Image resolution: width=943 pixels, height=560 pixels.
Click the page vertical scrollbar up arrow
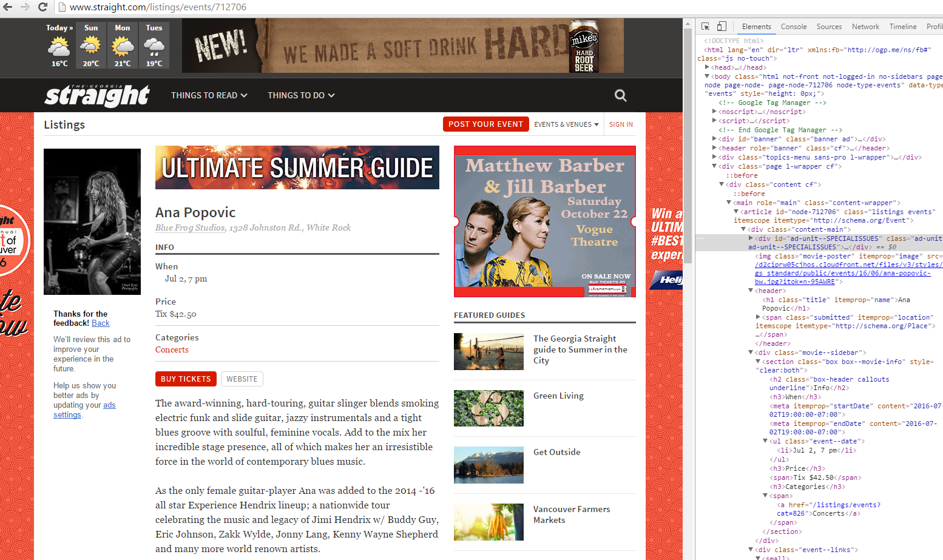[x=688, y=24]
